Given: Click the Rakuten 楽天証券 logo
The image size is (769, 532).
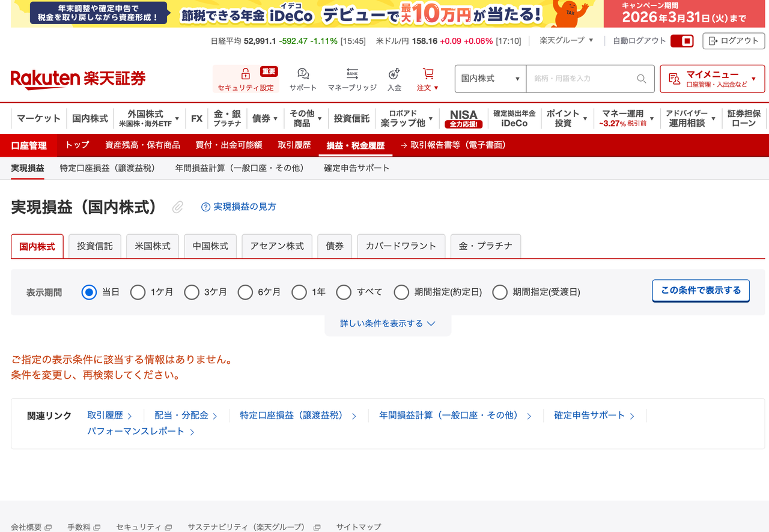Looking at the screenshot, I should (78, 79).
